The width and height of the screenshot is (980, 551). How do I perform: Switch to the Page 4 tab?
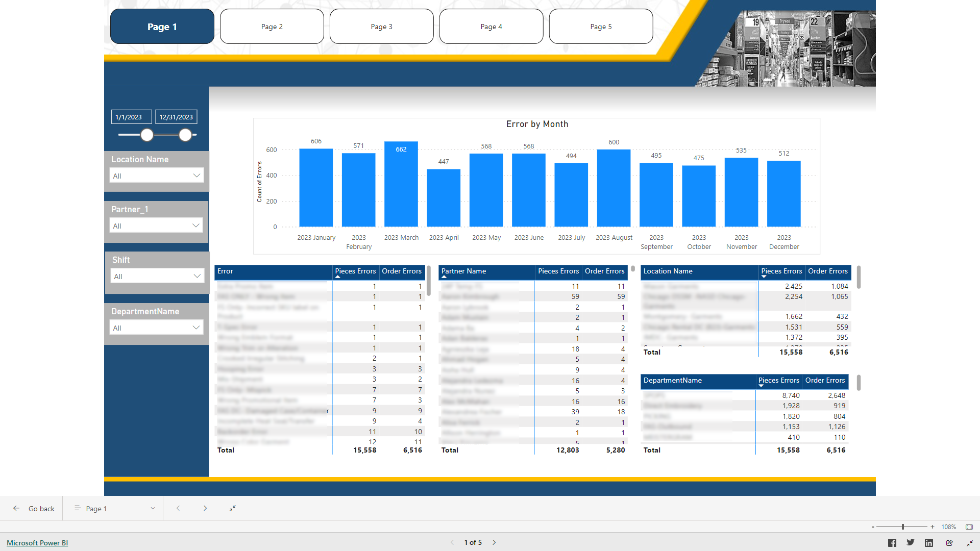point(491,26)
